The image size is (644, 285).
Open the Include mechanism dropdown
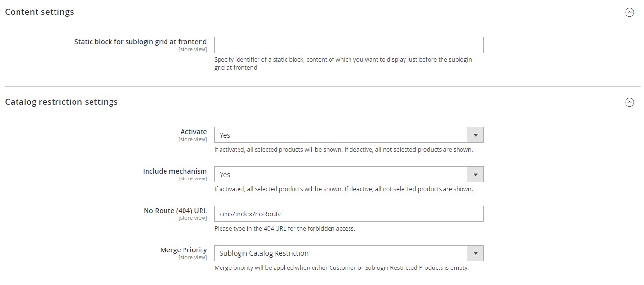click(x=349, y=174)
